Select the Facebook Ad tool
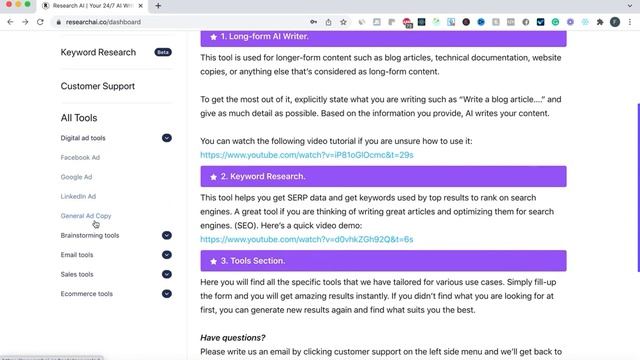The width and height of the screenshot is (640, 360). click(80, 158)
